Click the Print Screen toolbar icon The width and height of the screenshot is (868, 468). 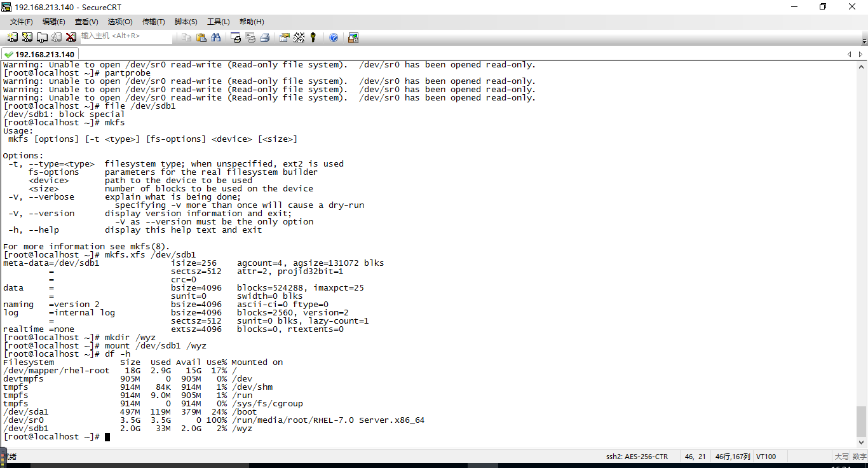(x=235, y=38)
